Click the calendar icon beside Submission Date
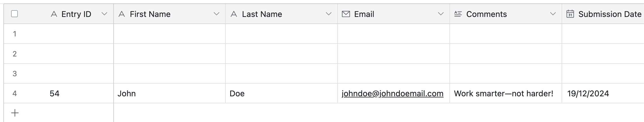 point(570,14)
